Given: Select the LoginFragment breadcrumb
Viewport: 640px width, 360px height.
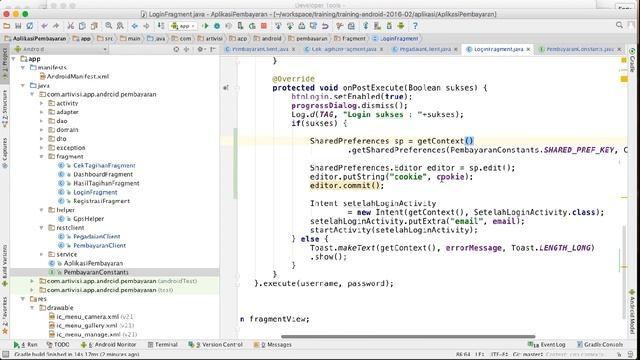Looking at the screenshot, I should point(396,38).
